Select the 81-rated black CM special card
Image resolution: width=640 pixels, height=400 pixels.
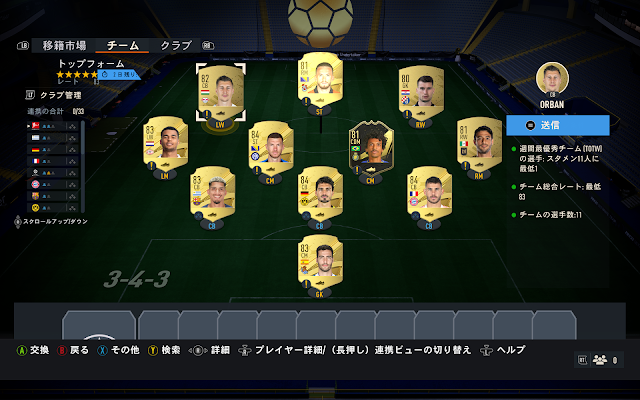pyautogui.click(x=371, y=150)
